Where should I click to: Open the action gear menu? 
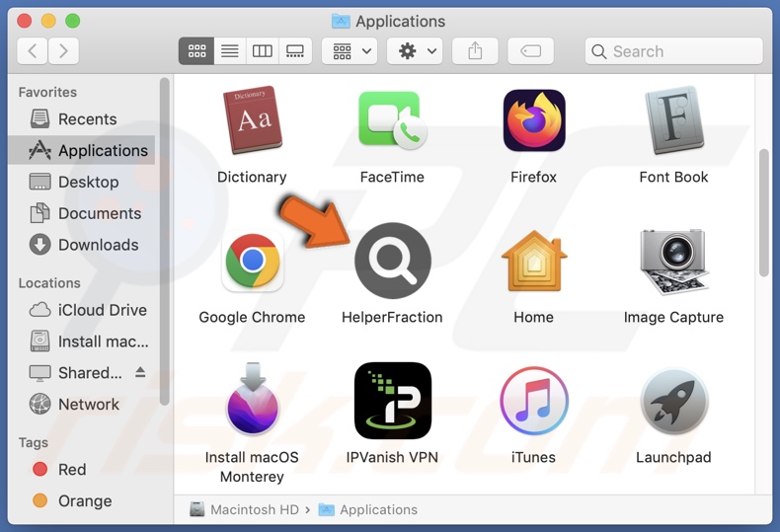pyautogui.click(x=416, y=50)
